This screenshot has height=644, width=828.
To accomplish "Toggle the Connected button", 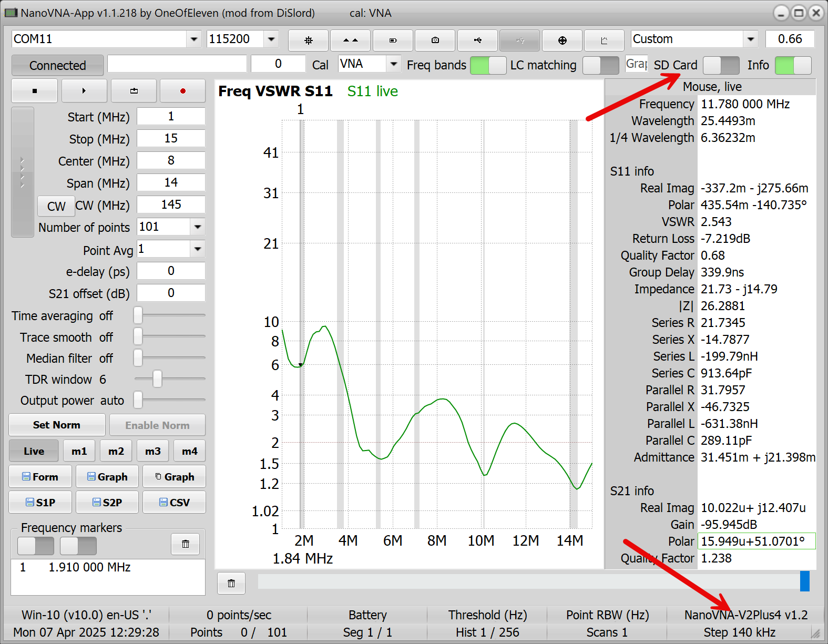I will (x=57, y=66).
